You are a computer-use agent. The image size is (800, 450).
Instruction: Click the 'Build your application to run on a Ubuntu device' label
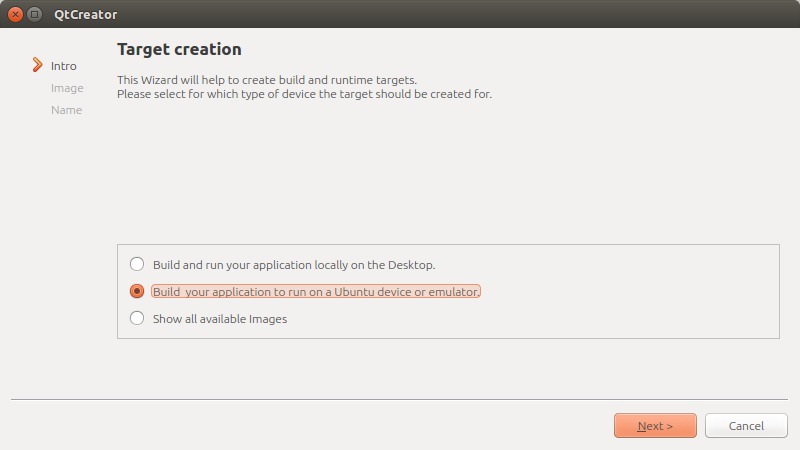tap(316, 291)
